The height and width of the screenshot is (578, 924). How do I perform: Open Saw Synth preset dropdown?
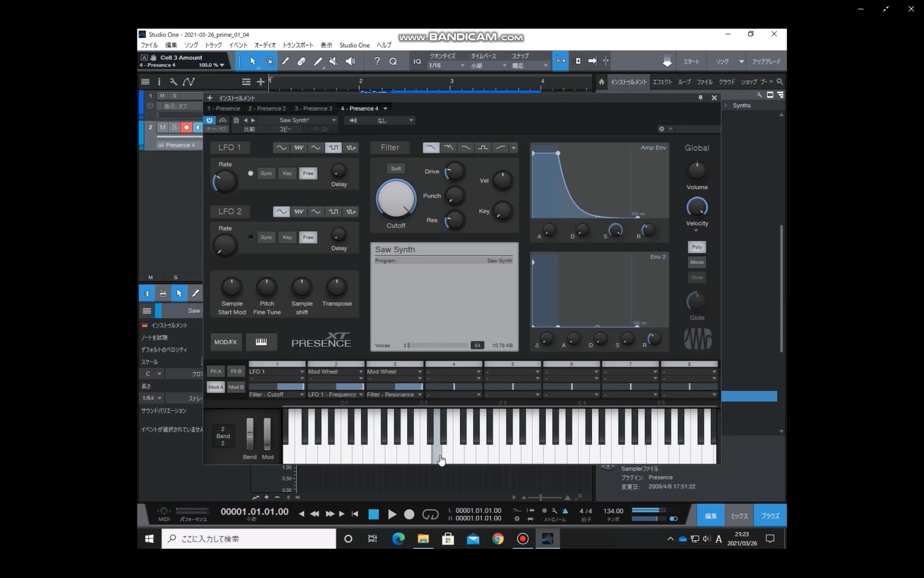(x=334, y=120)
